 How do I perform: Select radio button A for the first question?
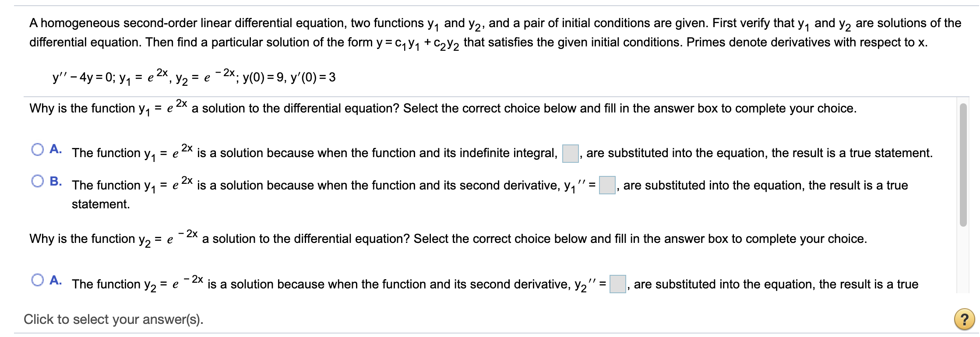point(38,149)
